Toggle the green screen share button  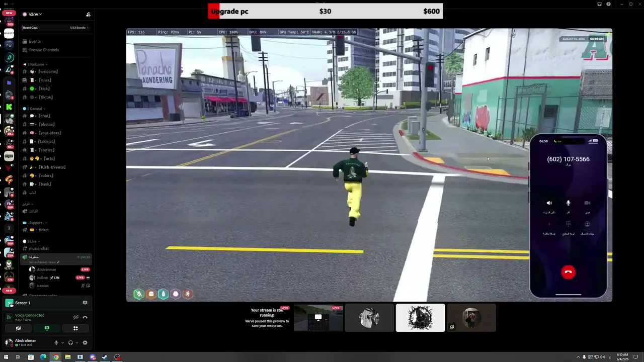pos(47,328)
